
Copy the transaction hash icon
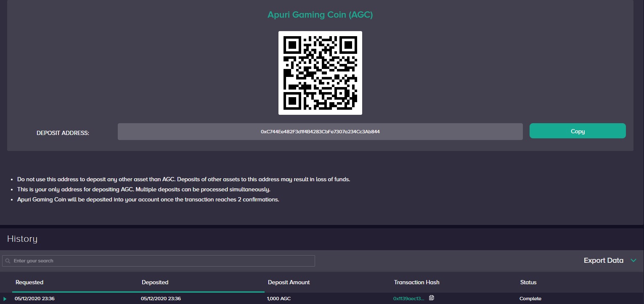point(432,298)
